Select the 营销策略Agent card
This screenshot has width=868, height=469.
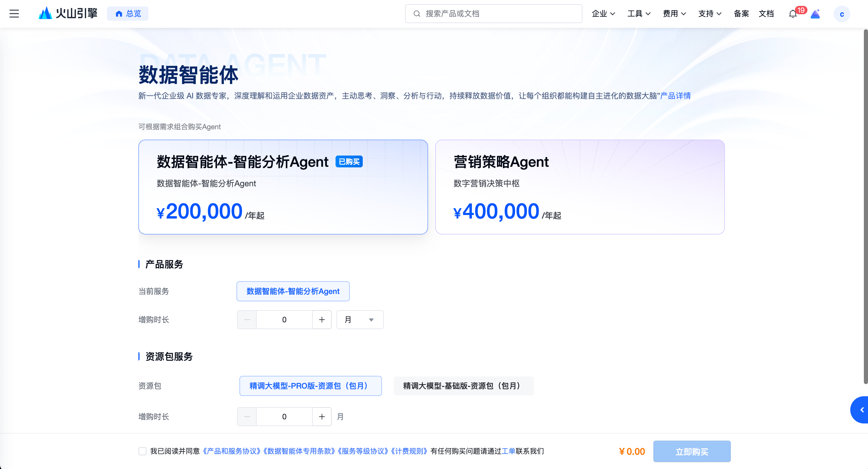[x=580, y=187]
